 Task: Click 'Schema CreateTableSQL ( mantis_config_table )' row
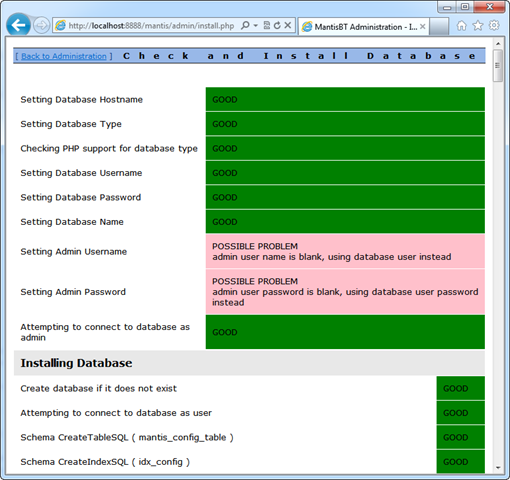[x=127, y=437]
